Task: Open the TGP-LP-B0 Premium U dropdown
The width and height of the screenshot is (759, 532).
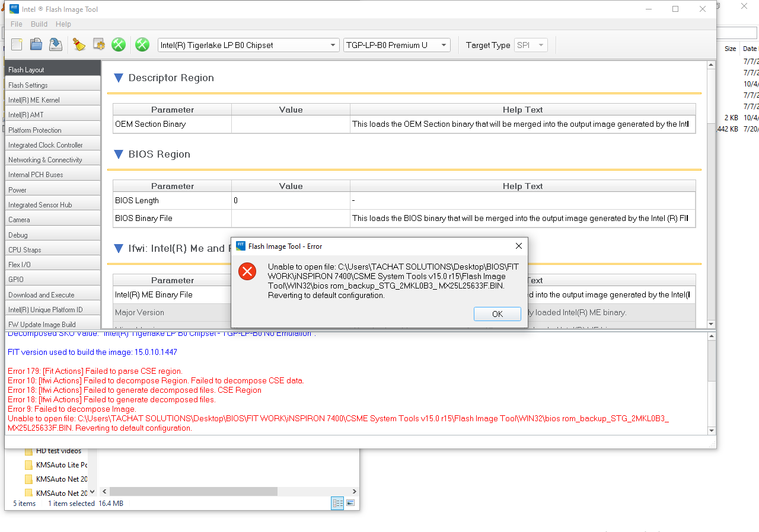Action: click(396, 45)
